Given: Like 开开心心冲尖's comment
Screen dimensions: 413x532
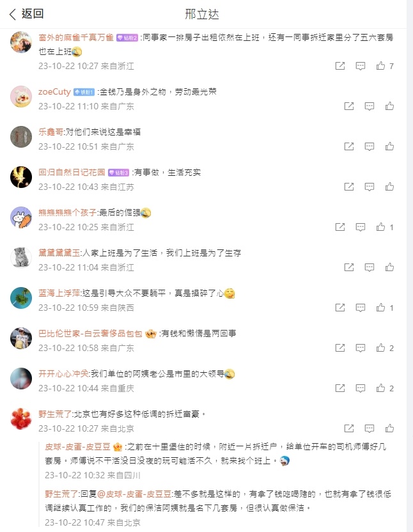Looking at the screenshot, I should tap(381, 388).
